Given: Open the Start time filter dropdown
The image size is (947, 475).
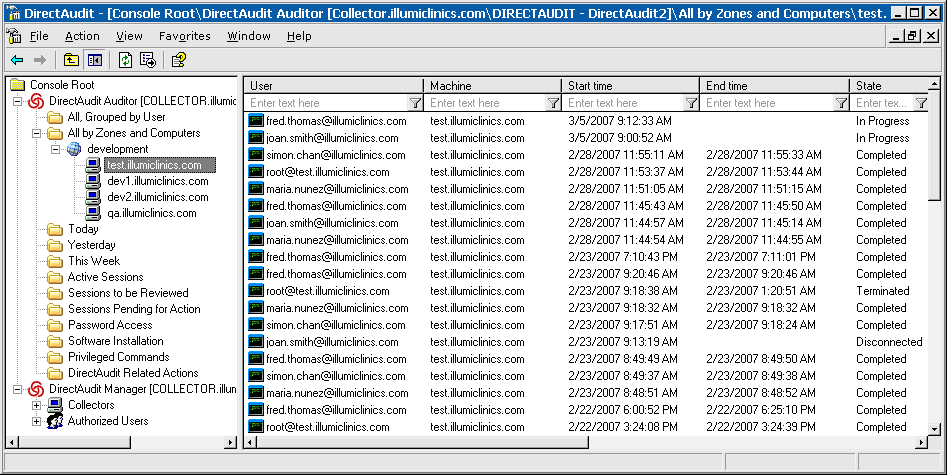Looking at the screenshot, I should pos(691,103).
